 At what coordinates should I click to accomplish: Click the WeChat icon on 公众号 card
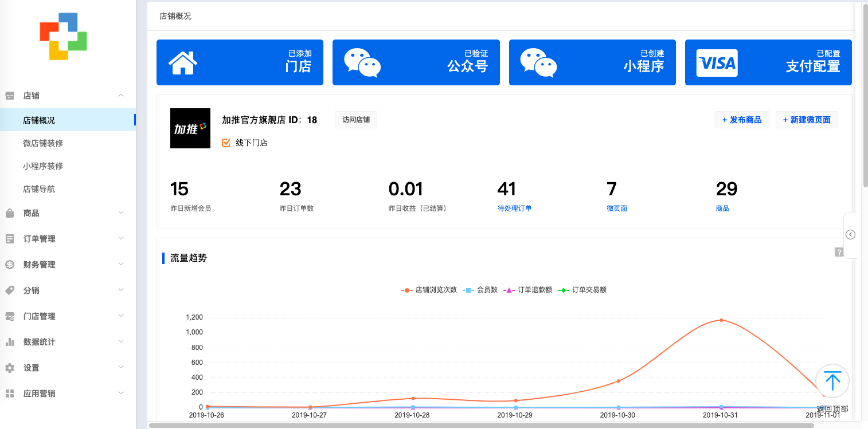(x=362, y=62)
